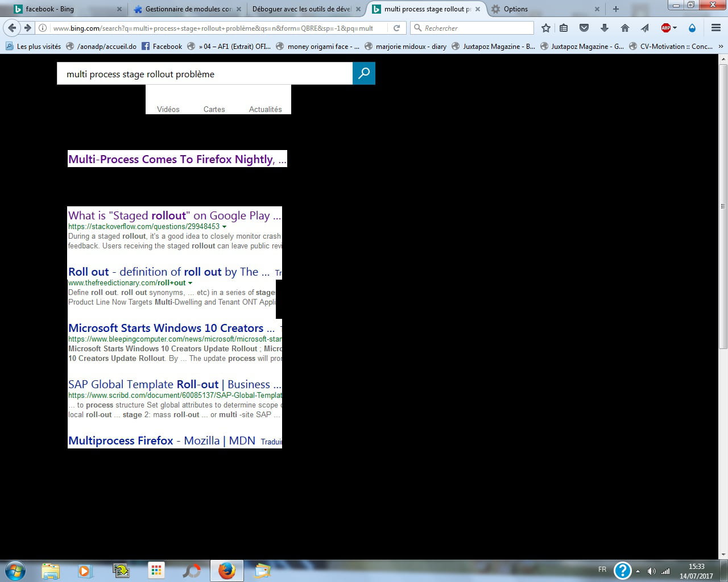Screen dimensions: 728x582
Task: Open the colorful grid app in taskbar
Action: point(156,571)
